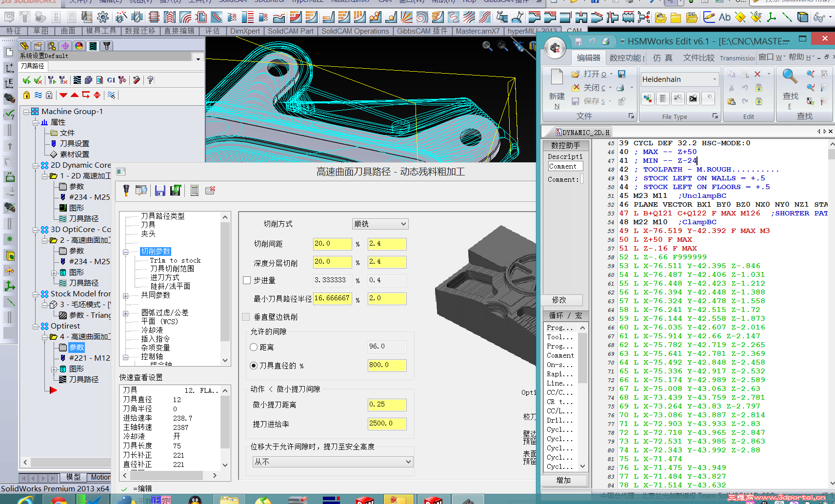Collapse the 2D Dynamic Core tree node
The width and height of the screenshot is (835, 504).
pos(36,165)
